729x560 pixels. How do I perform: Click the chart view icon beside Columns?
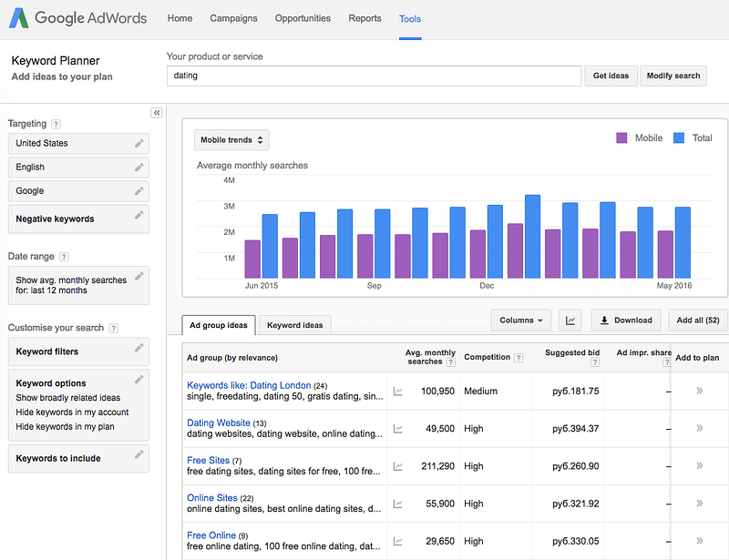570,320
